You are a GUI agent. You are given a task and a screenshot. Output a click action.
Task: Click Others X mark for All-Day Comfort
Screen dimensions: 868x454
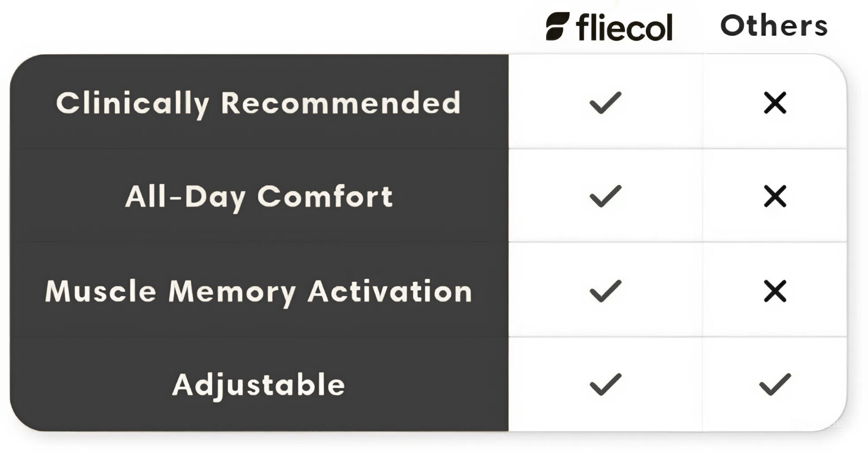tap(775, 196)
